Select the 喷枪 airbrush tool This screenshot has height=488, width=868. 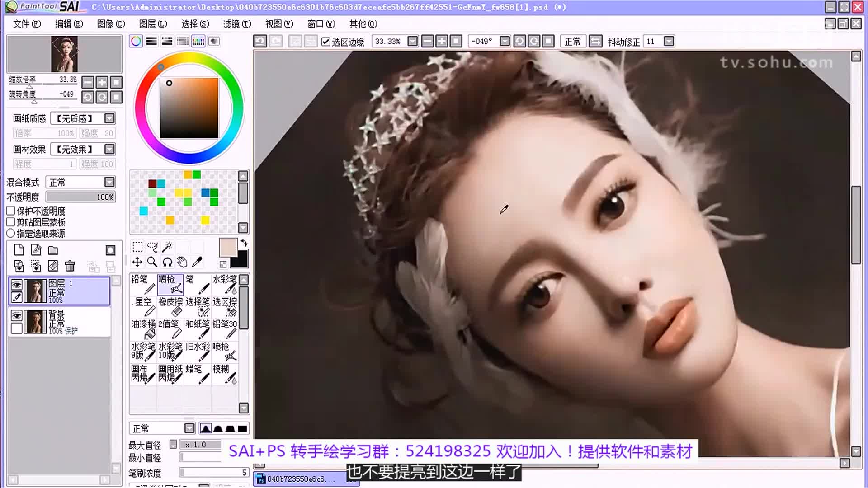pyautogui.click(x=170, y=284)
